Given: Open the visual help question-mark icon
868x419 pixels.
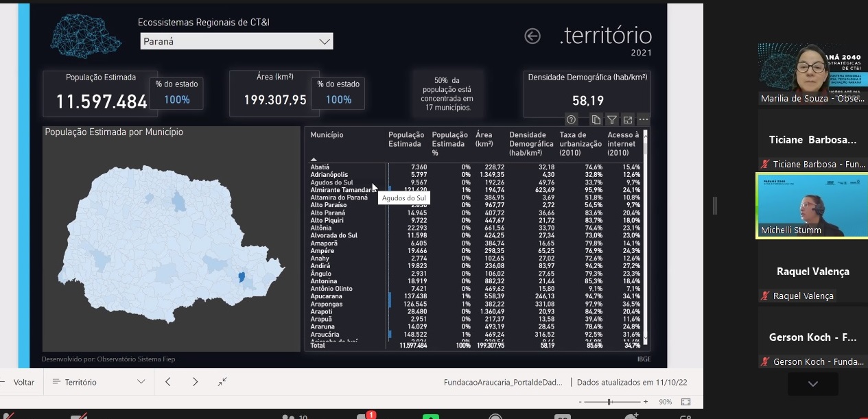Looking at the screenshot, I should pos(572,119).
